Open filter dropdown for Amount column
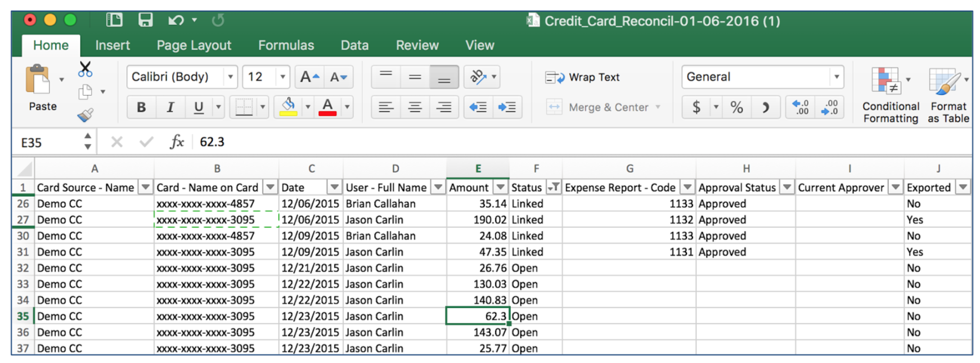Viewport: 980px width, 363px height. click(500, 187)
